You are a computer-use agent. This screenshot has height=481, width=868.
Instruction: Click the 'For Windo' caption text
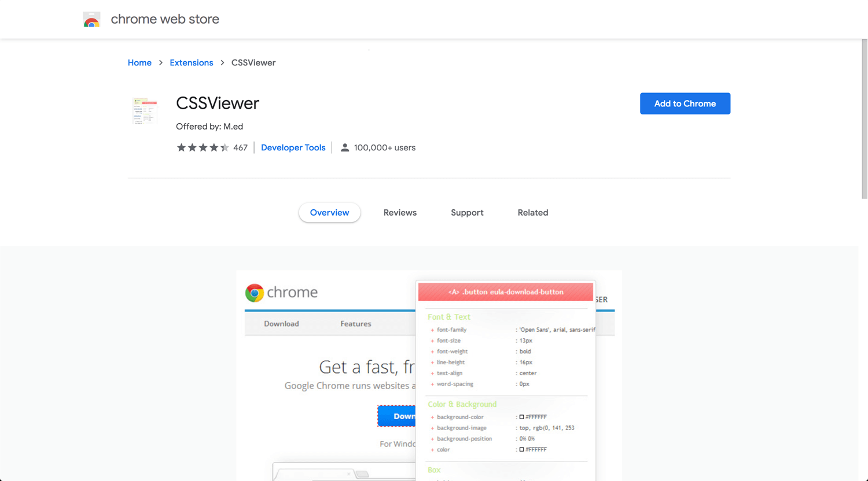(x=398, y=444)
